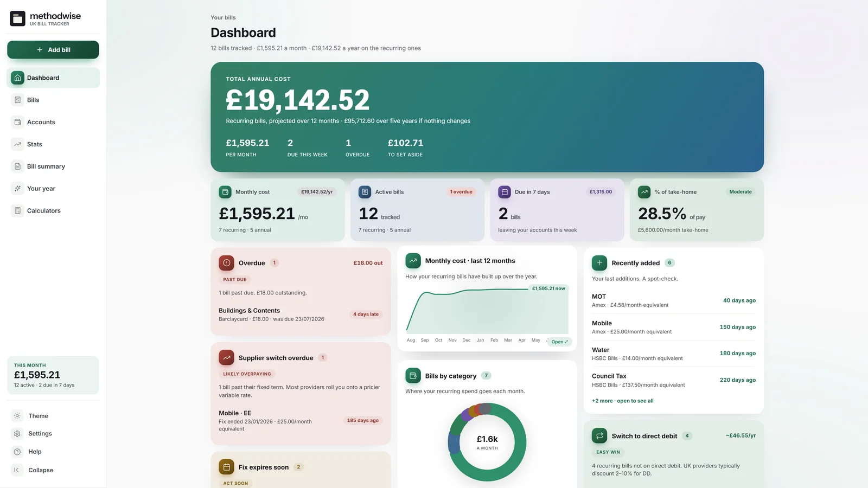Click the purple donut chart segment
Screen dimensions: 868x488
[x=467, y=416]
